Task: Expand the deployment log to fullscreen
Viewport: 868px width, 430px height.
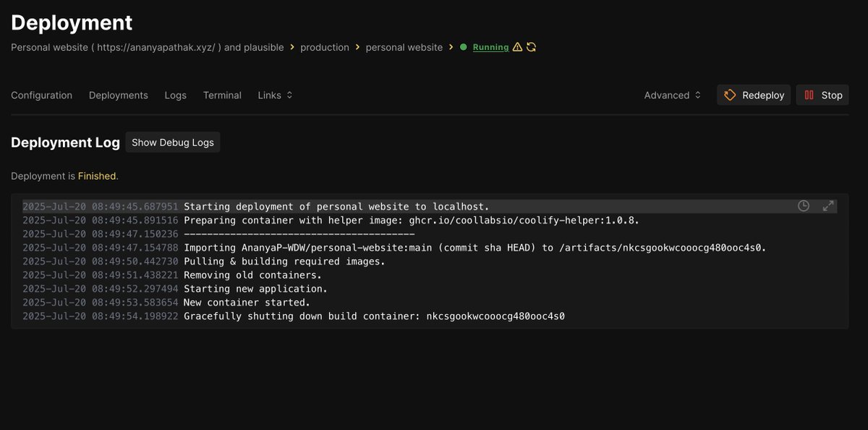Action: click(x=829, y=206)
